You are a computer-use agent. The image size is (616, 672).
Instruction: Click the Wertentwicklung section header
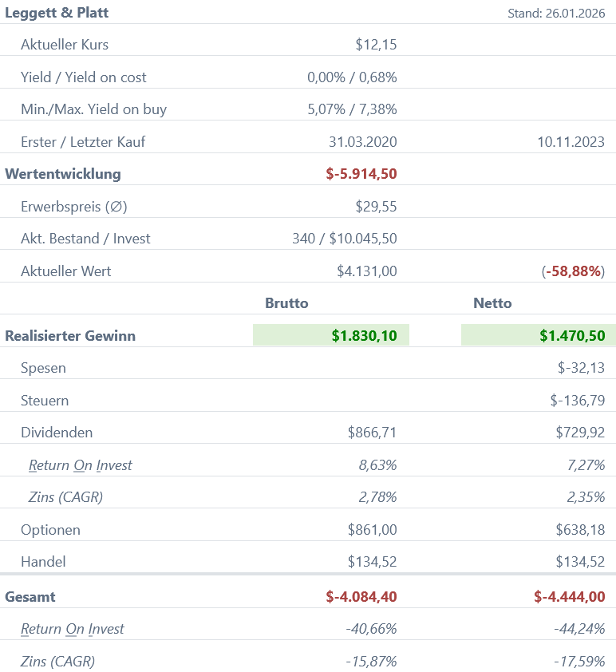click(63, 174)
